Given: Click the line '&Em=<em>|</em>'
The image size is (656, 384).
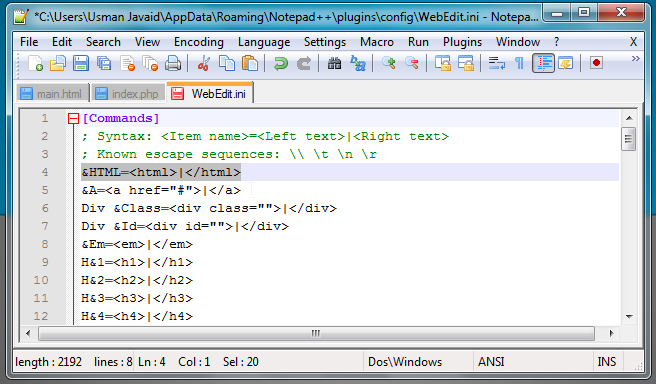Looking at the screenshot, I should [x=137, y=244].
